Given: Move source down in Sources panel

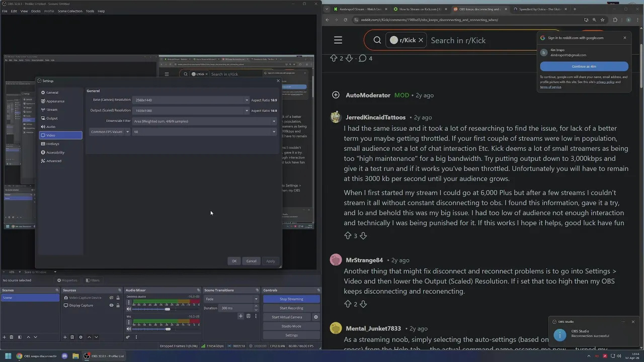Looking at the screenshot, I should tap(96, 337).
